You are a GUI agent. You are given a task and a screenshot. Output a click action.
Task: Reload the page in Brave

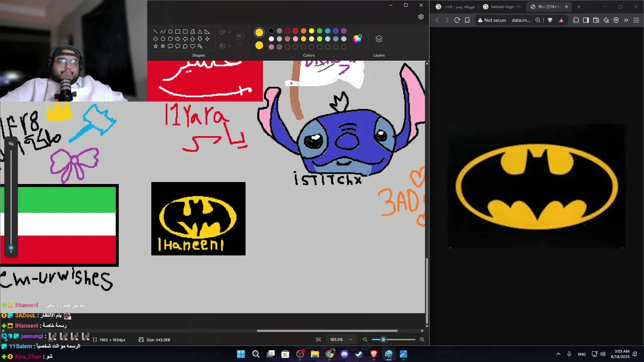point(457,20)
